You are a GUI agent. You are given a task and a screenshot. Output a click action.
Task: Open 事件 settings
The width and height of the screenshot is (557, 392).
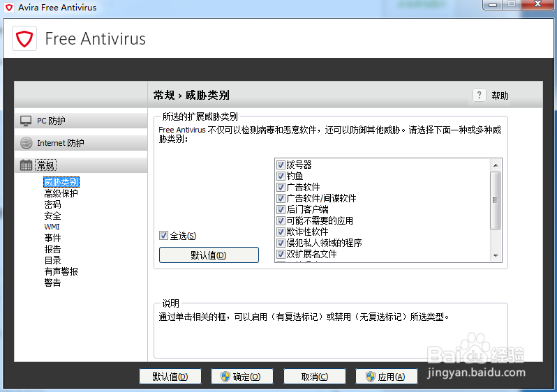pyautogui.click(x=52, y=238)
